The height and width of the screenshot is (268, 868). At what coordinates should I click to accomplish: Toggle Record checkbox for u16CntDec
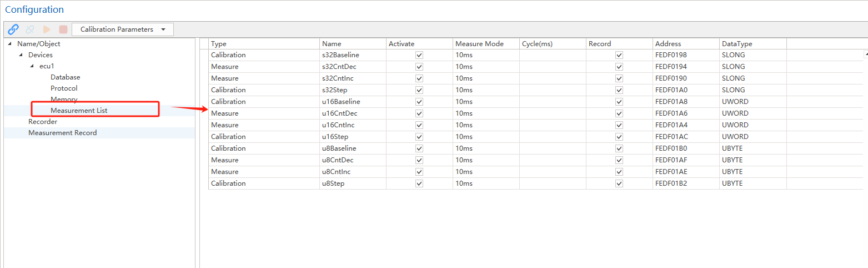pos(619,113)
